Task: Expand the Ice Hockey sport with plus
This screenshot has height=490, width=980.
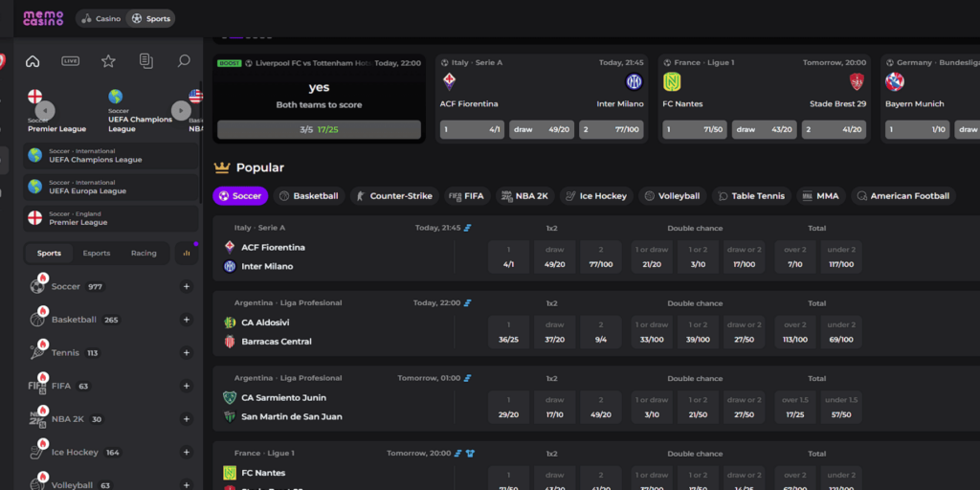Action: (187, 452)
